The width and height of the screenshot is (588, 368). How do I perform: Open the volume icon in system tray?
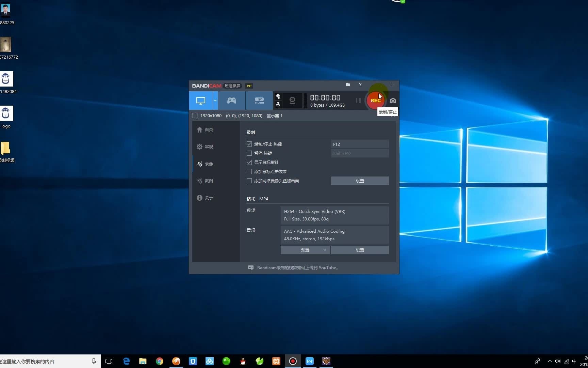coord(558,361)
